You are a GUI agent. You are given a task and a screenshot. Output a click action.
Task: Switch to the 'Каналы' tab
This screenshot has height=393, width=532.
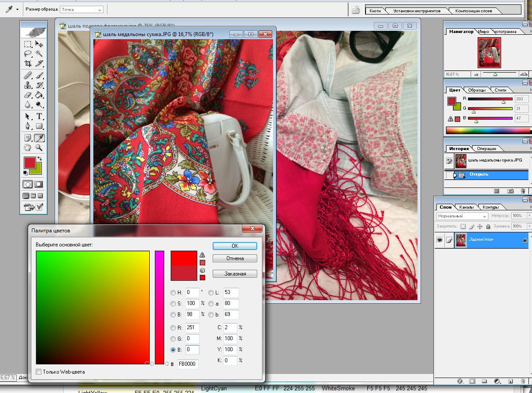pyautogui.click(x=466, y=207)
